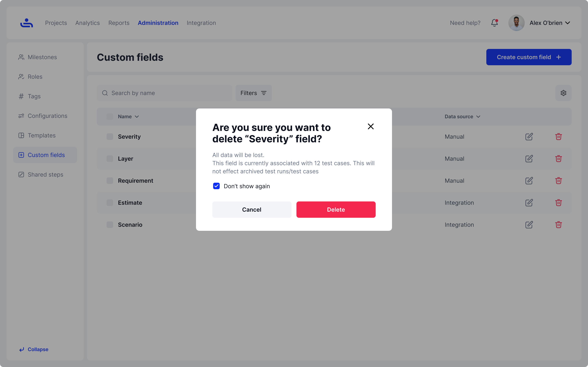Focus the Search by name field
This screenshot has height=367, width=588.
(168, 93)
